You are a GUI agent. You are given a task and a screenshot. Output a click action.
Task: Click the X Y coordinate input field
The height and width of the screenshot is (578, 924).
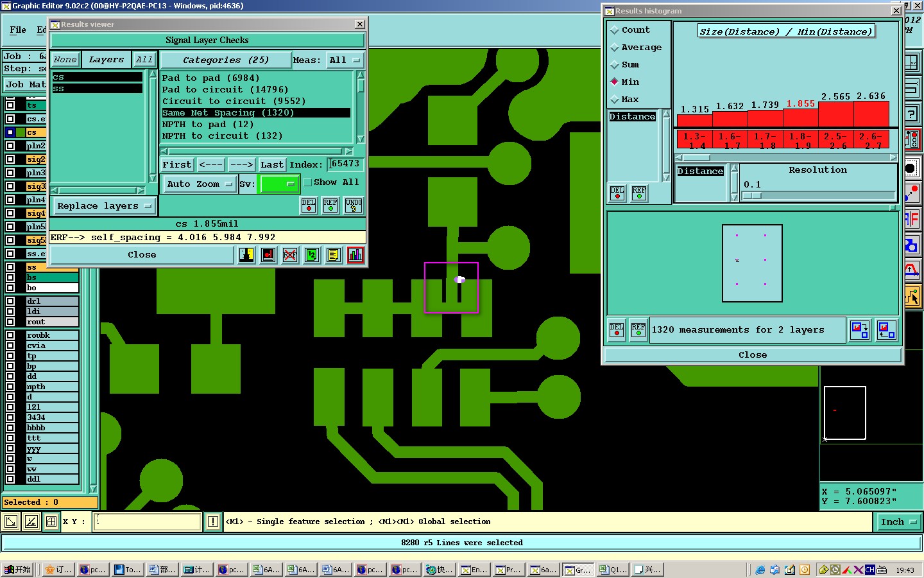click(x=148, y=522)
